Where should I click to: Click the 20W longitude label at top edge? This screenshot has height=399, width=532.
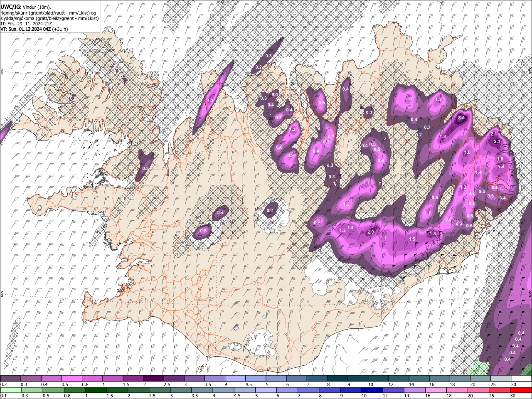[221, 2]
